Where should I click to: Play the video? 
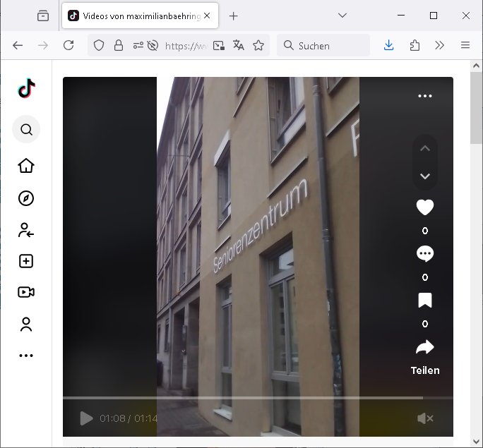point(86,418)
